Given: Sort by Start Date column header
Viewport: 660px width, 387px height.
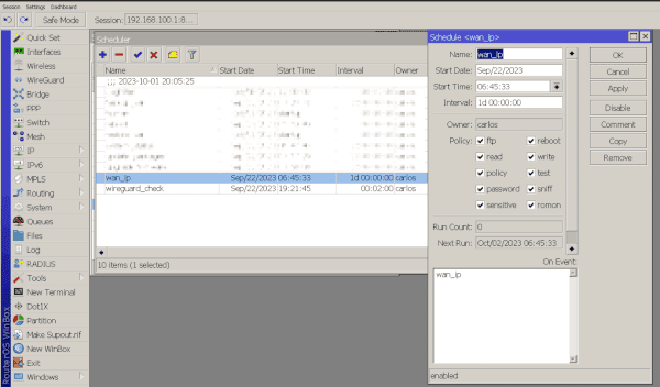Looking at the screenshot, I should pyautogui.click(x=248, y=71).
